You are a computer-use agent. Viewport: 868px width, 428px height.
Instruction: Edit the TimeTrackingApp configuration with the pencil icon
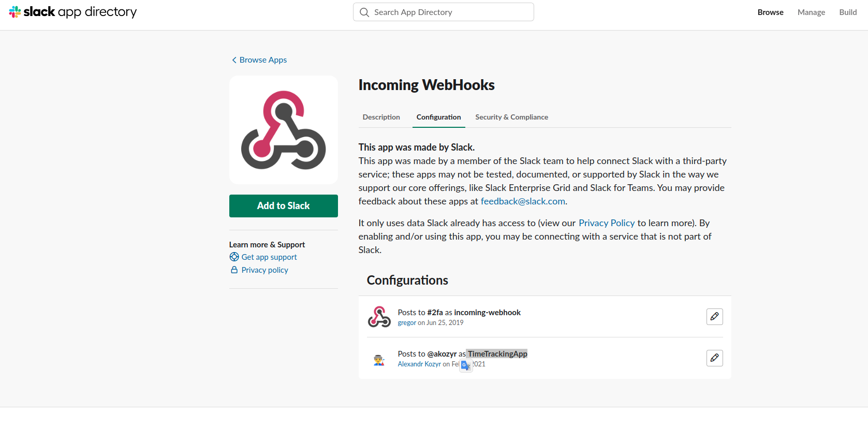[714, 358]
